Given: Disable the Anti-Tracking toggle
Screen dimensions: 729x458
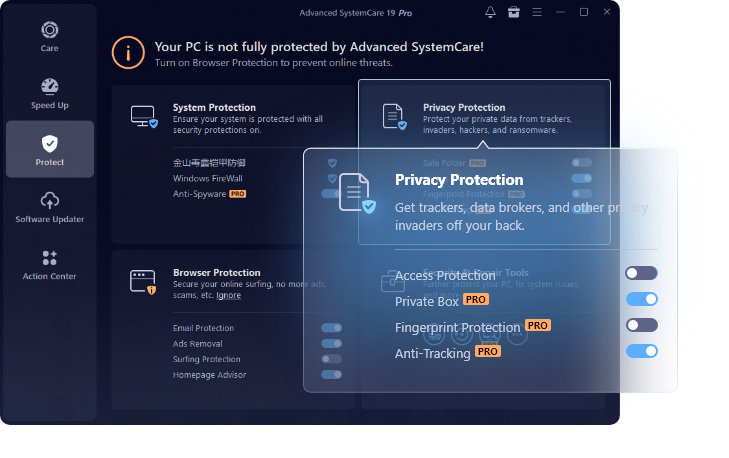Looking at the screenshot, I should pyautogui.click(x=641, y=351).
